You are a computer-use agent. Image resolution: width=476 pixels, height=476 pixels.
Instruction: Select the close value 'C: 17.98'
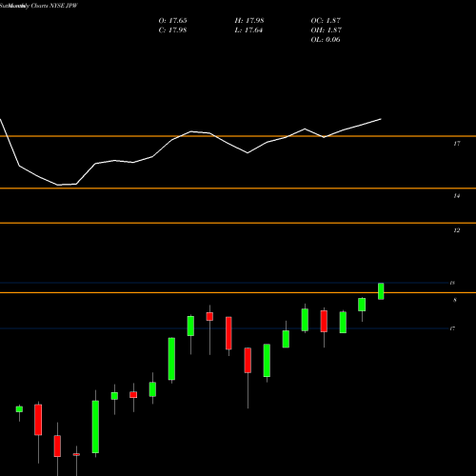(x=172, y=30)
